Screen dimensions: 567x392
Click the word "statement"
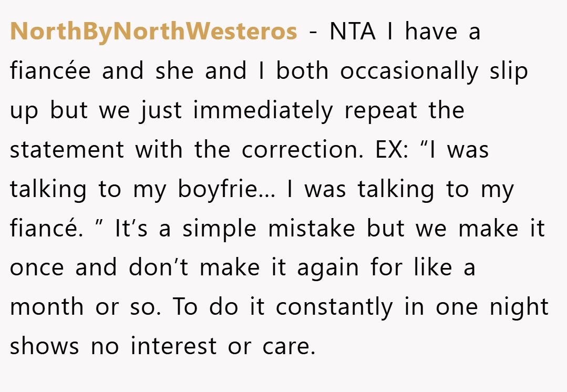pos(67,150)
